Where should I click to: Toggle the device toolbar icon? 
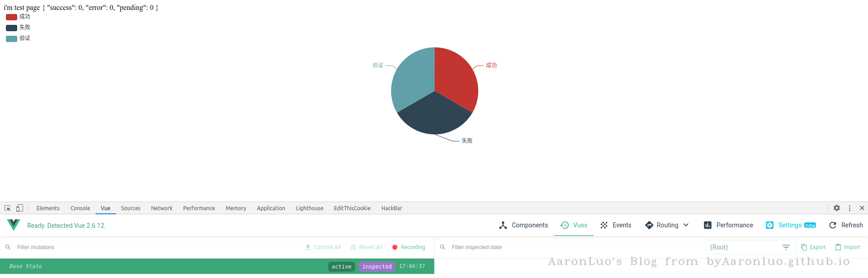point(19,208)
